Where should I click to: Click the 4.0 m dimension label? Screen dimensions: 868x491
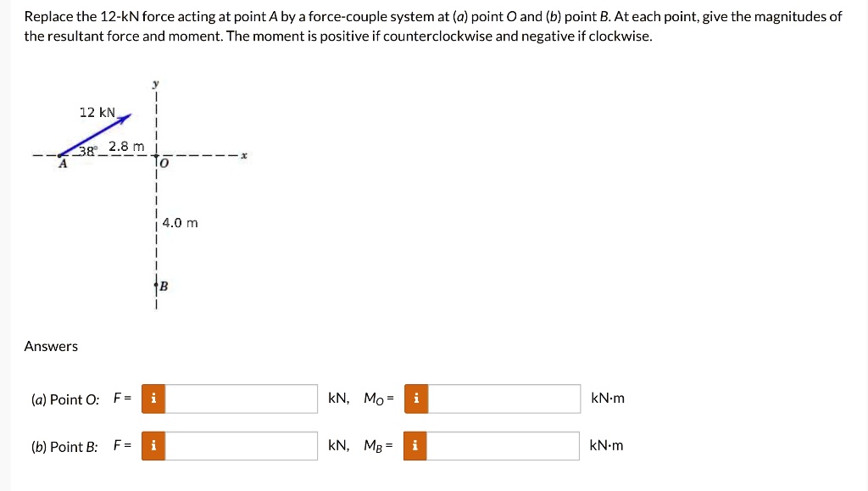coord(179,222)
